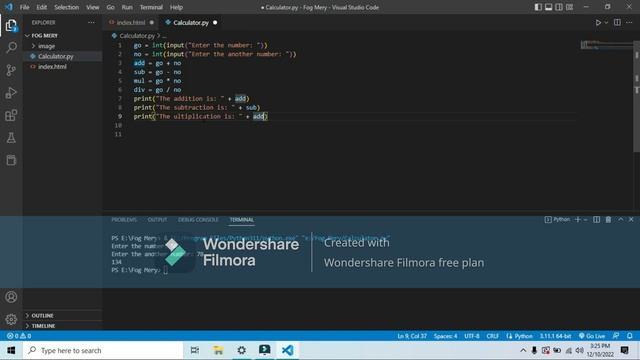The width and height of the screenshot is (640, 360).
Task: Open Source Control view
Action: coord(11,70)
